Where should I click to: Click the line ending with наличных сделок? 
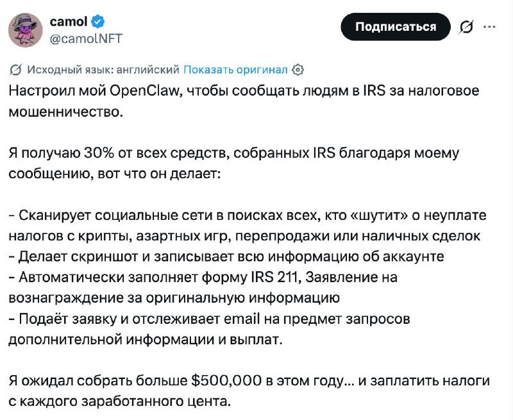[x=244, y=235]
